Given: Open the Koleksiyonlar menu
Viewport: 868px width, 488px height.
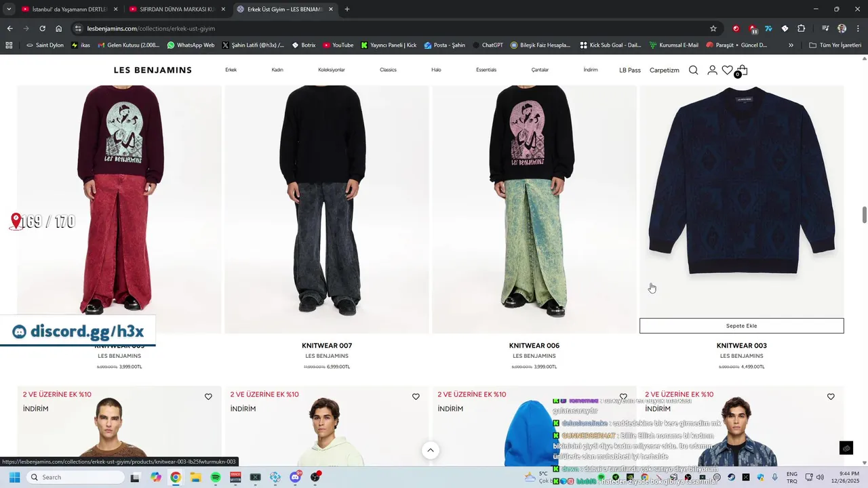Looking at the screenshot, I should [332, 70].
